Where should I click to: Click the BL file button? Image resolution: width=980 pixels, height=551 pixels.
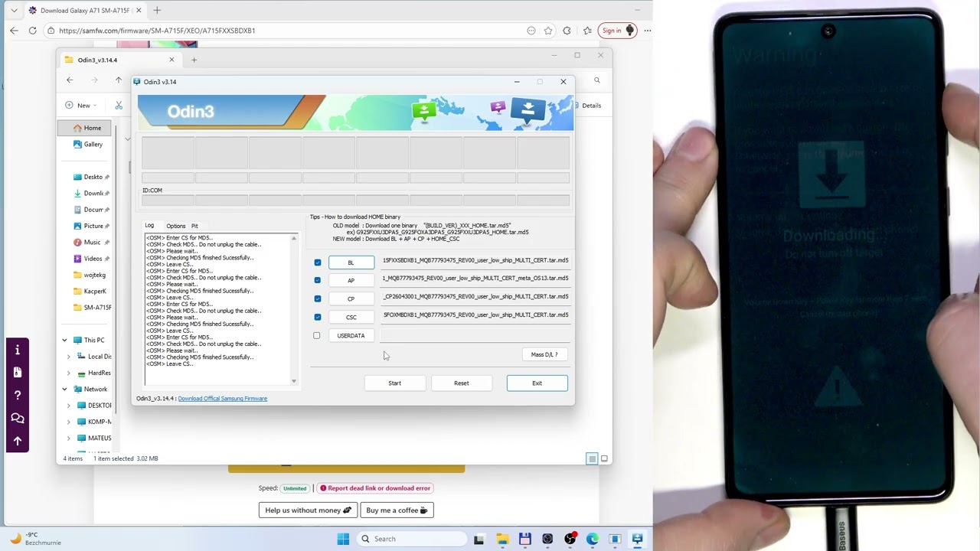(351, 262)
